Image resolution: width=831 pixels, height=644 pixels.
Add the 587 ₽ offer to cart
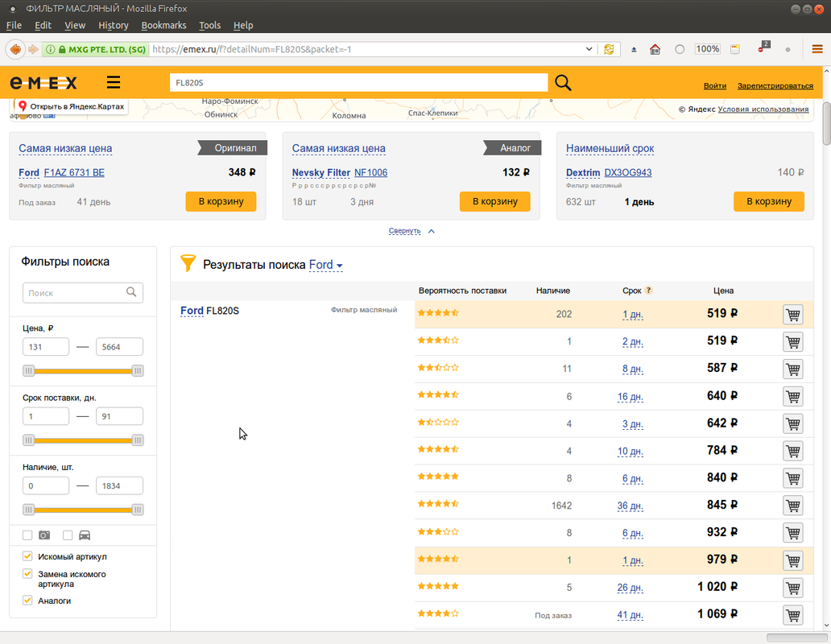coord(793,369)
